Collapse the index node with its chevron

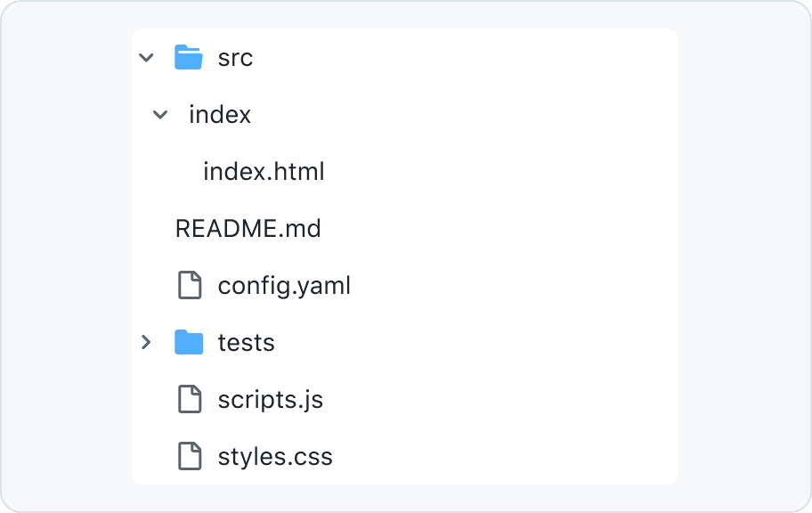point(160,115)
